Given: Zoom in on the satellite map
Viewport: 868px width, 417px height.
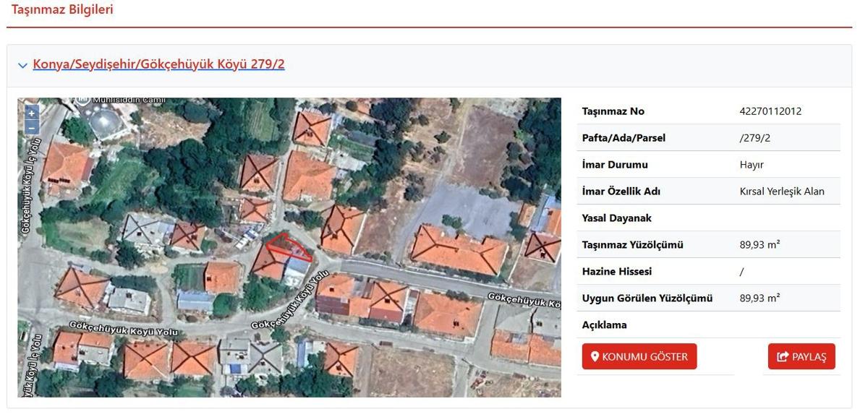Looking at the screenshot, I should coord(31,113).
